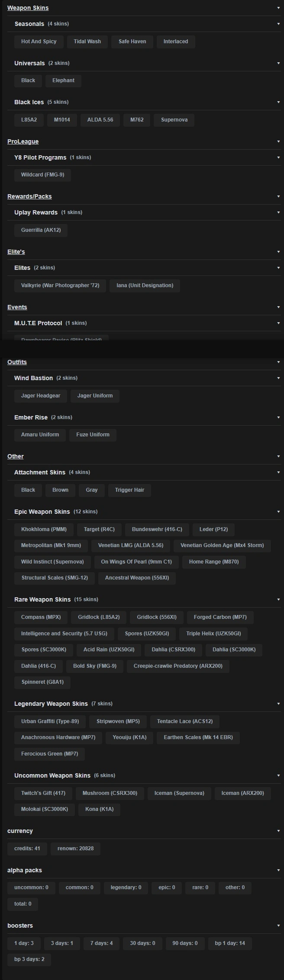Collapse the currency section arrow

[x=278, y=831]
